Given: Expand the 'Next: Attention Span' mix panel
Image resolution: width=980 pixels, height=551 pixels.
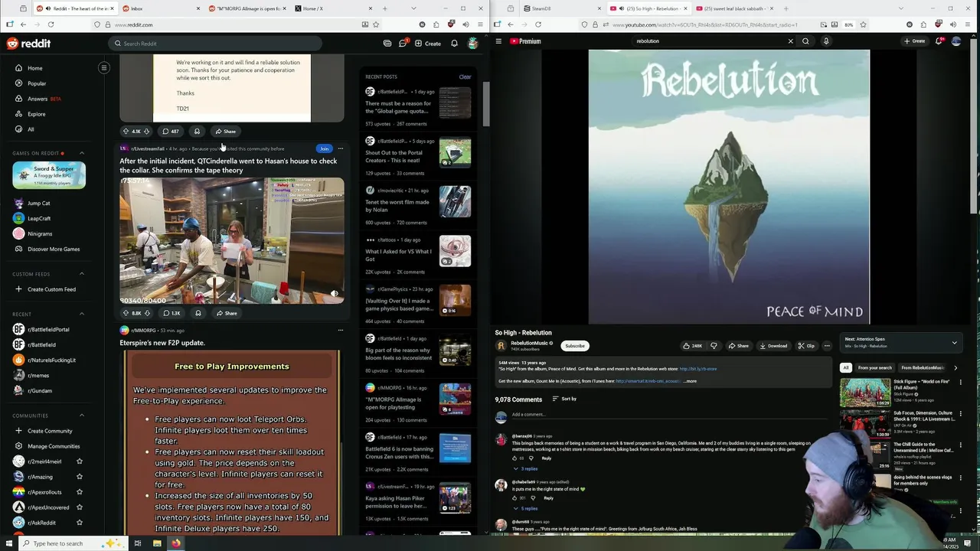Looking at the screenshot, I should 954,343.
